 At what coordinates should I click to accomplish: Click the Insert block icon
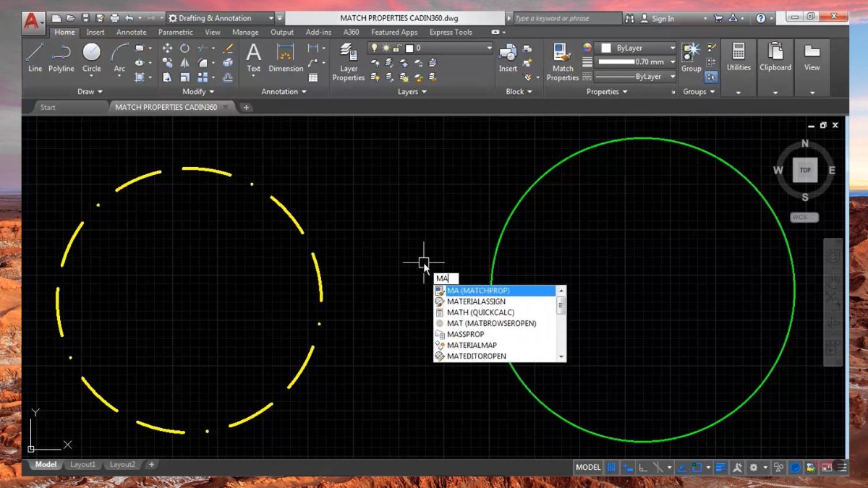point(508,57)
